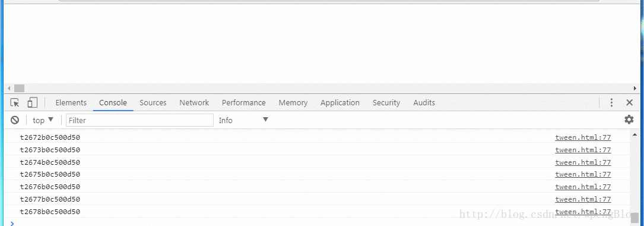The width and height of the screenshot is (644, 226).
Task: Click the horizontal scrollbar right arrow
Action: tap(635, 89)
